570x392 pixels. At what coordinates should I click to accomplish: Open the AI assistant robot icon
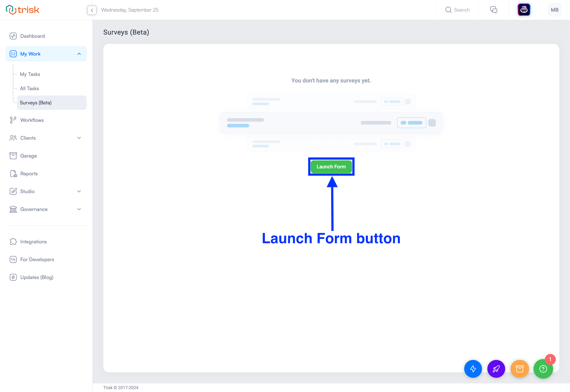coord(524,10)
